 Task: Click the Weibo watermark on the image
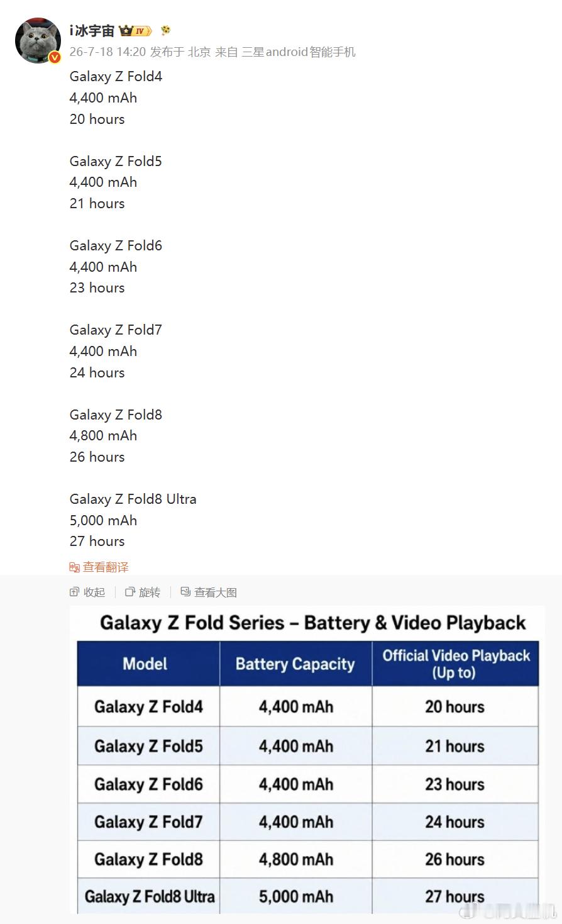click(x=508, y=909)
